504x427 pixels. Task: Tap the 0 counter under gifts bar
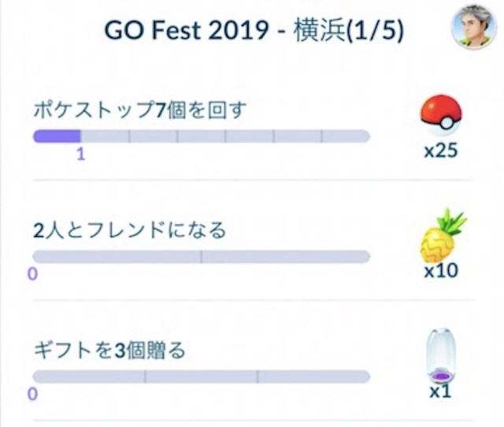33,394
